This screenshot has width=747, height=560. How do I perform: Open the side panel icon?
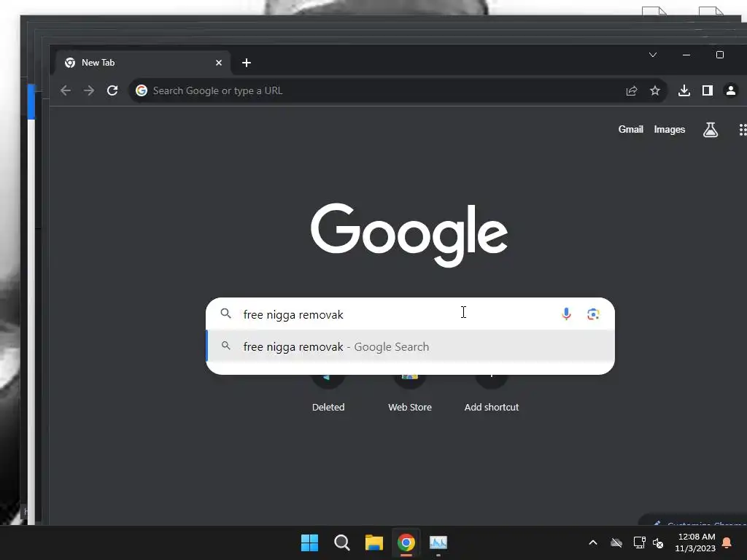708,90
